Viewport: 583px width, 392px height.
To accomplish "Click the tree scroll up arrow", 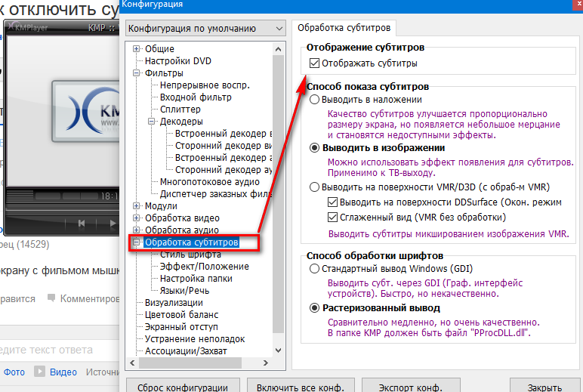I will [x=278, y=49].
